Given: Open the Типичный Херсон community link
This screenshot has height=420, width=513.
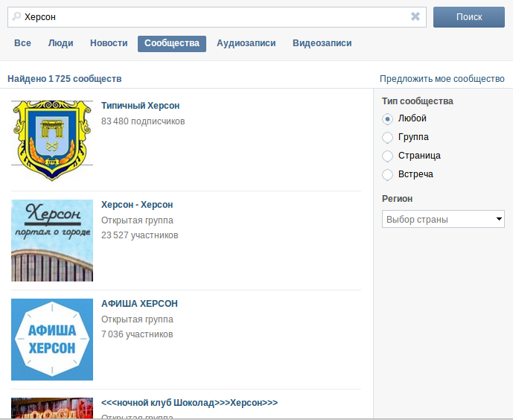Looking at the screenshot, I should 141,106.
